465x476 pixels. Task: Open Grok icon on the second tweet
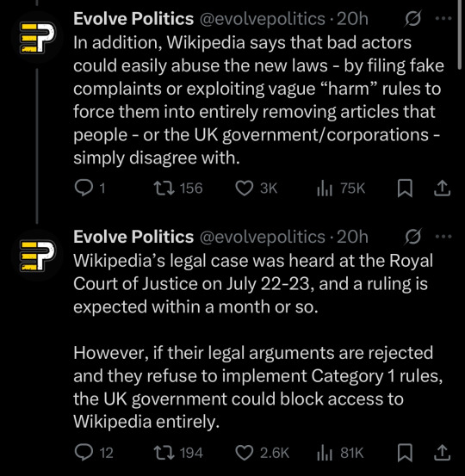pyautogui.click(x=412, y=237)
